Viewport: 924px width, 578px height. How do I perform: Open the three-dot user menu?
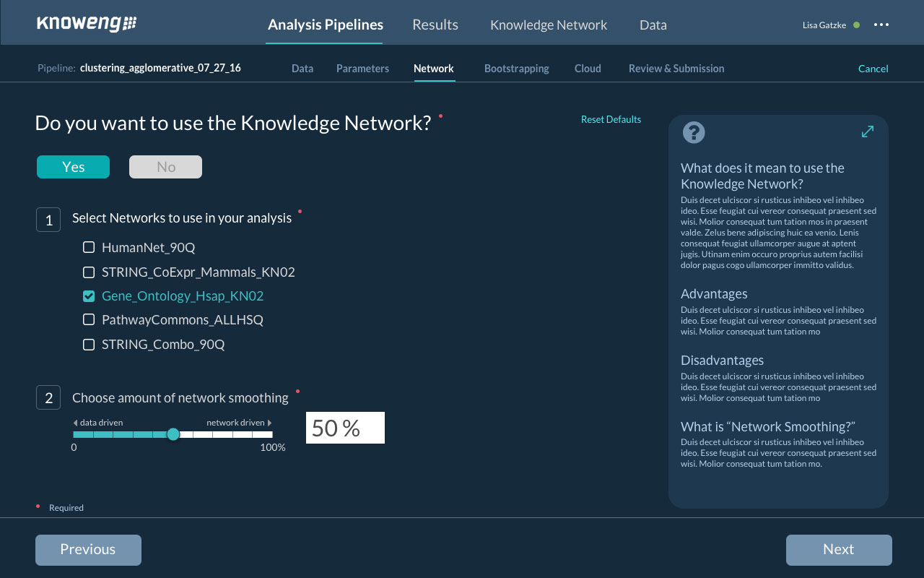click(x=881, y=25)
